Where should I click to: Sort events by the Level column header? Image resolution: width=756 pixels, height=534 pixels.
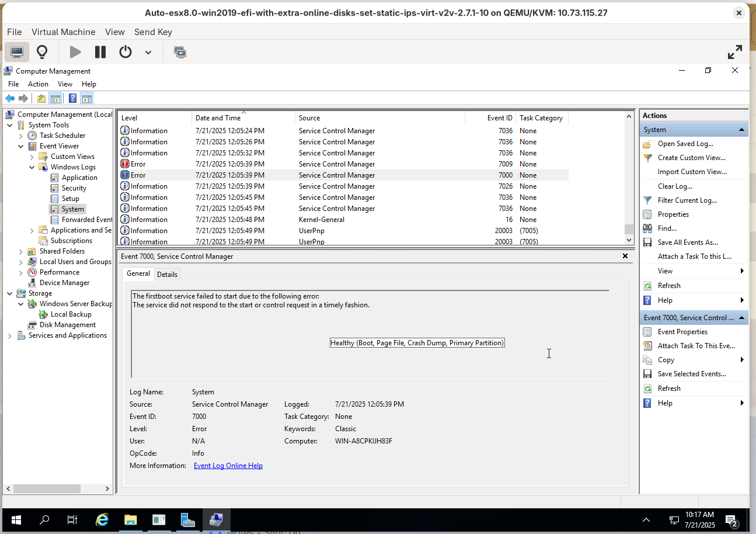click(155, 118)
